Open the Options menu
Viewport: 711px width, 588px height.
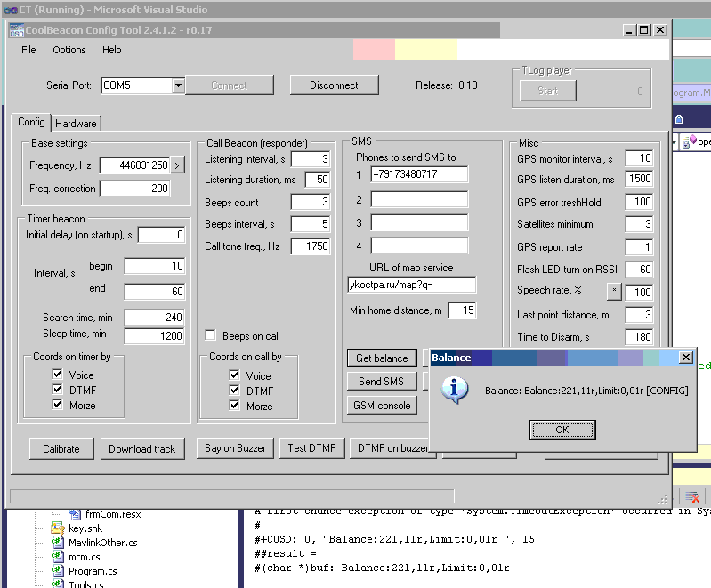[69, 51]
